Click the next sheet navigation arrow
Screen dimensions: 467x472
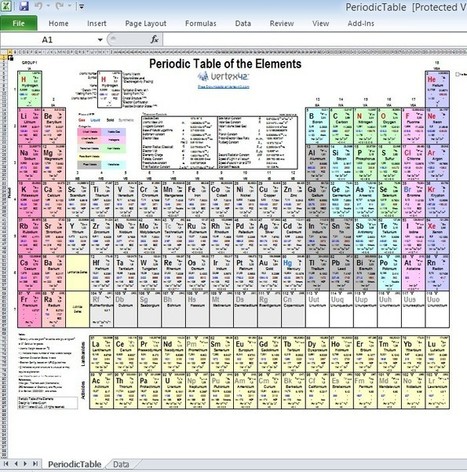click(x=25, y=464)
